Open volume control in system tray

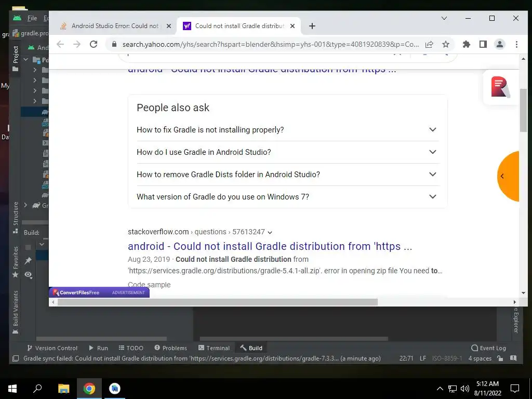tap(465, 389)
